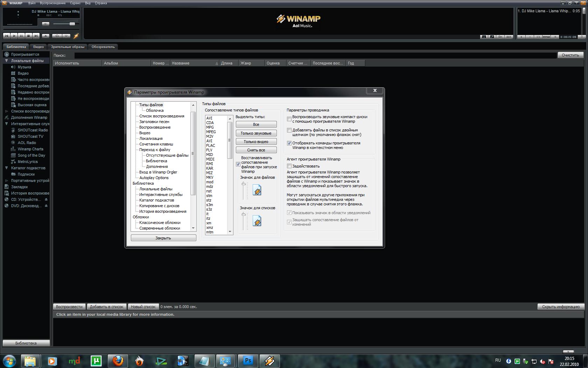Click the Только звуковые button
The height and width of the screenshot is (368, 588).
click(x=256, y=133)
